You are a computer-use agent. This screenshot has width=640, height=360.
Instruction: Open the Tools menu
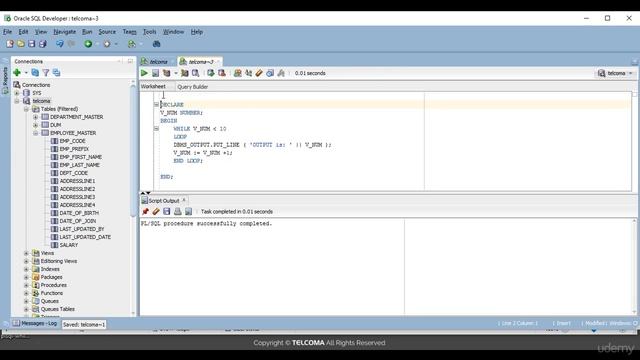149,31
